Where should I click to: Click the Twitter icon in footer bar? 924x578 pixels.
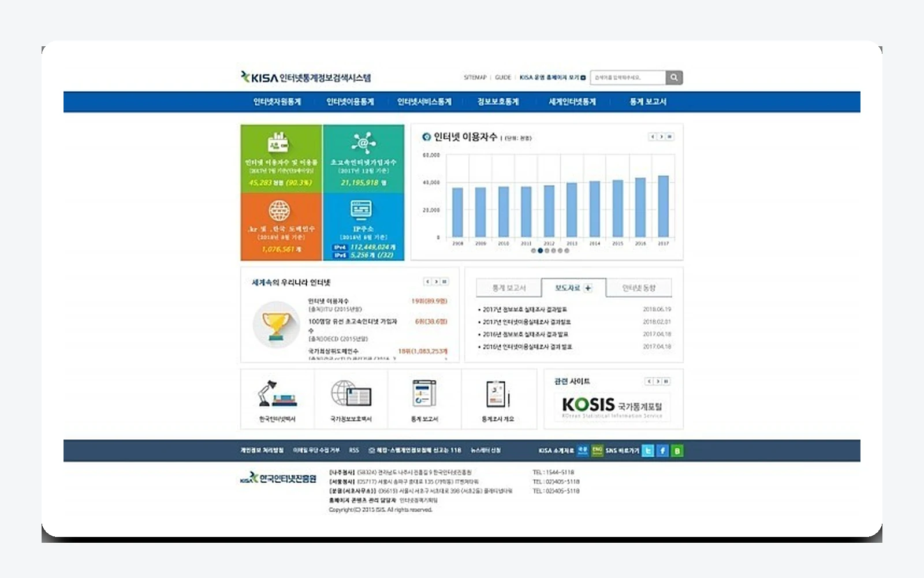click(648, 451)
